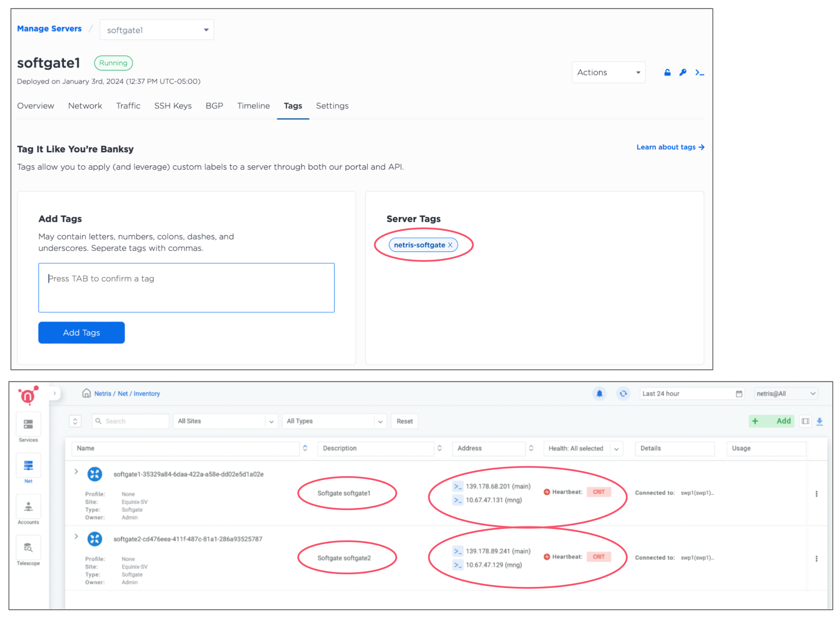Viewport: 840px width, 622px height.
Task: Switch to the Network tab
Action: pos(85,106)
